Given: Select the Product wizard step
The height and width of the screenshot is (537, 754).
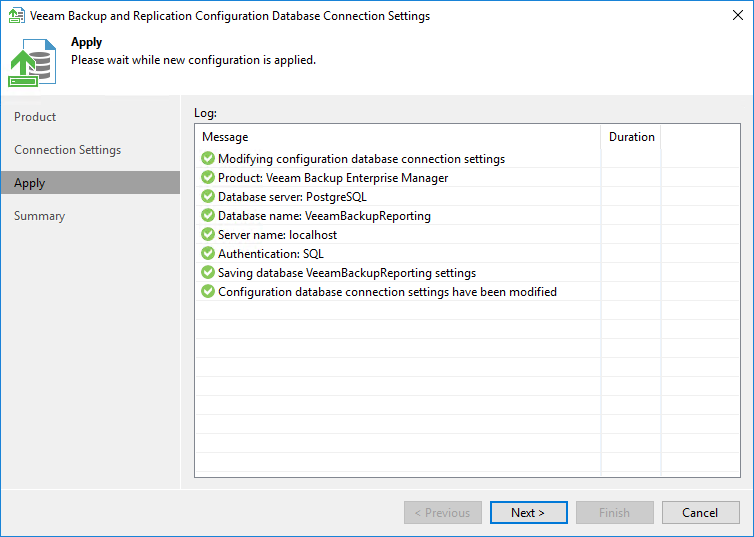Looking at the screenshot, I should (35, 117).
